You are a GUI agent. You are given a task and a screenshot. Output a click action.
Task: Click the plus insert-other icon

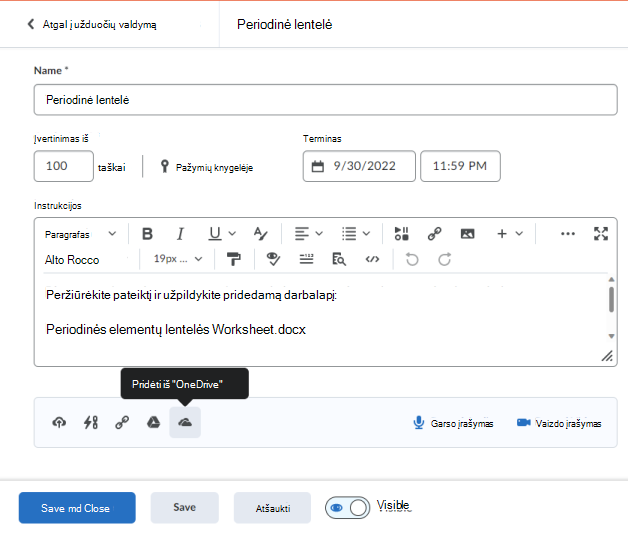pos(502,234)
